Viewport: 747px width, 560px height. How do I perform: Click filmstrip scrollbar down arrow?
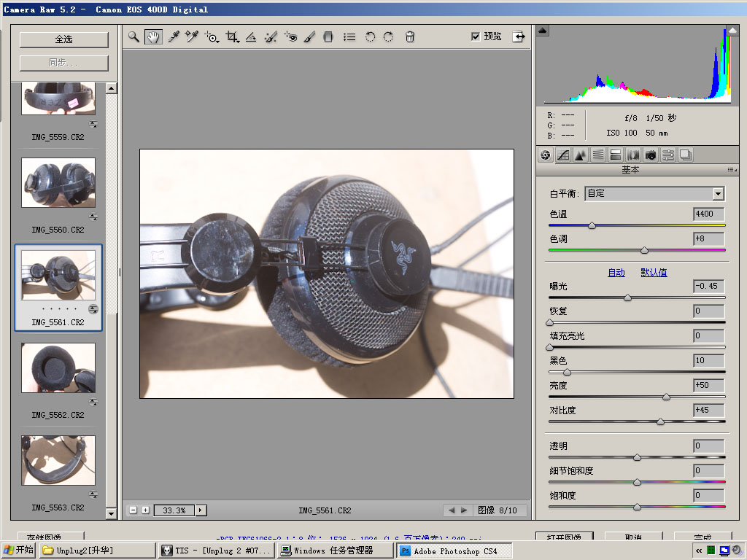[x=112, y=514]
